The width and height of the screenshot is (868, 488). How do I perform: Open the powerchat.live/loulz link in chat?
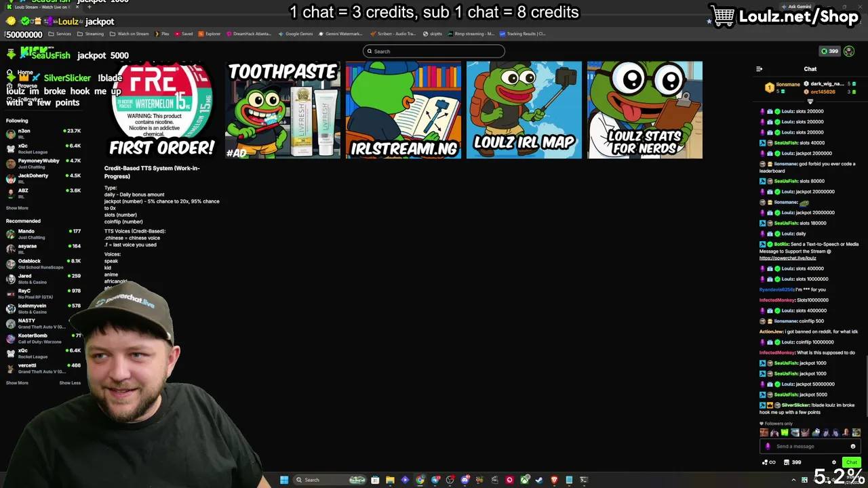point(787,258)
